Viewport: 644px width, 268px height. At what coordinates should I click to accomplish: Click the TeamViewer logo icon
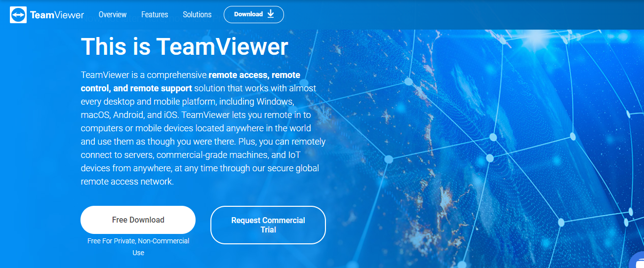coord(18,15)
